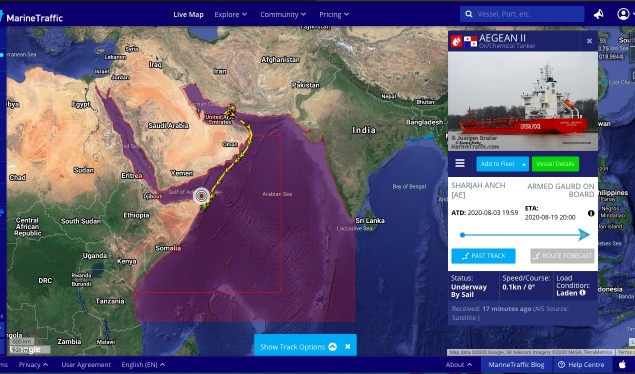
Task: Click the search magnifier icon
Action: (x=469, y=14)
